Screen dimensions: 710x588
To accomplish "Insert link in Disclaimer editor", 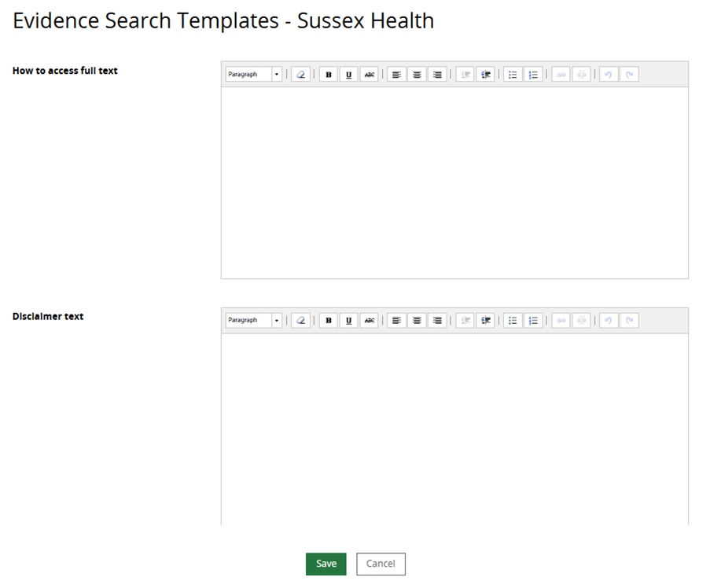I will pos(561,321).
